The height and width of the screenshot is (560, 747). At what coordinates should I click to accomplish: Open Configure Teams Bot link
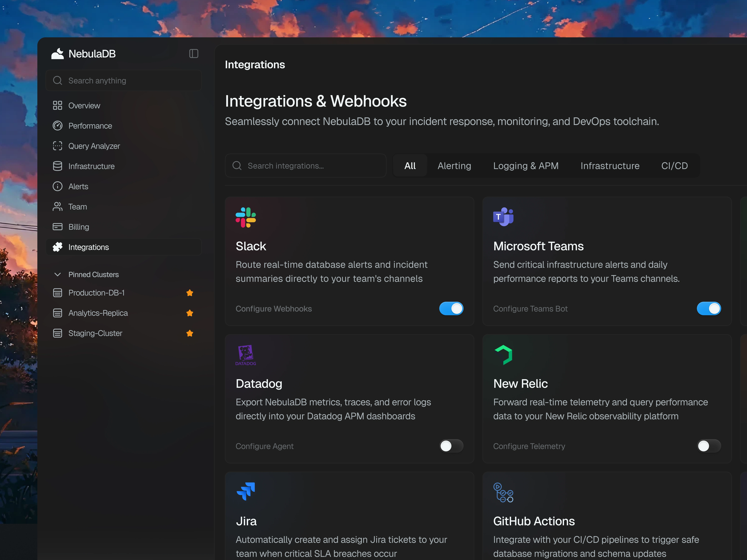coord(530,308)
